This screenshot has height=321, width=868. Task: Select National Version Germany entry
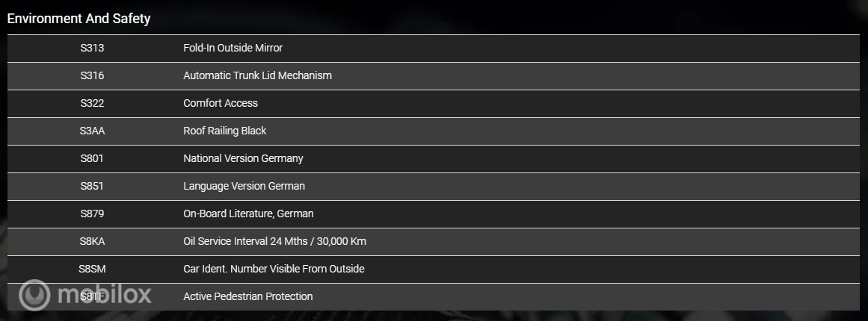click(243, 158)
